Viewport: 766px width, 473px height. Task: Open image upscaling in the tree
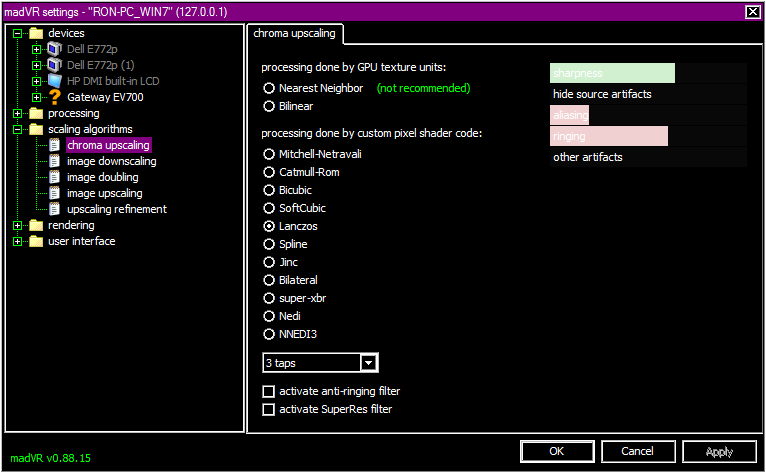(x=104, y=193)
